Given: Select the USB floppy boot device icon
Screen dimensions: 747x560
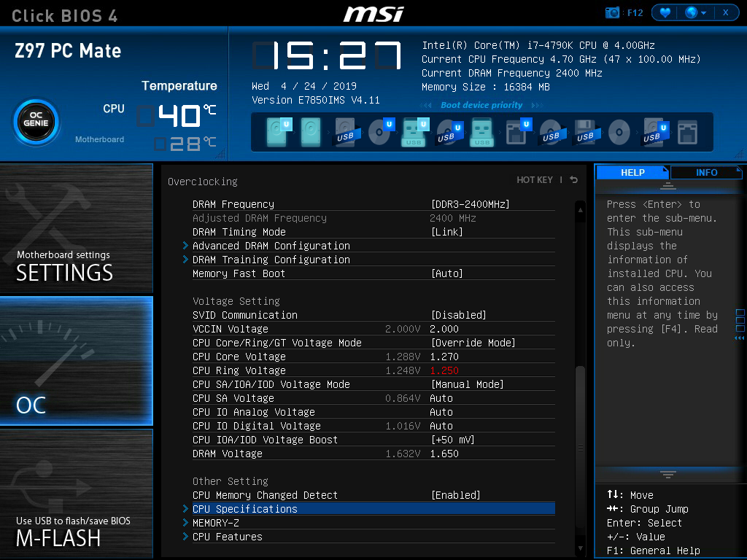Looking at the screenshot, I should point(585,132).
